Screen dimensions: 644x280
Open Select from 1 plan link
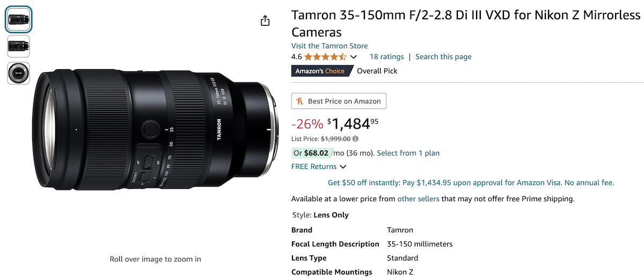tap(408, 153)
